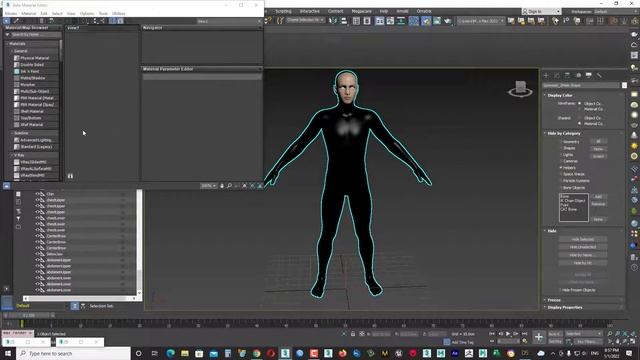Open the zoom percentage dropdown in Slate editor

pos(209,186)
